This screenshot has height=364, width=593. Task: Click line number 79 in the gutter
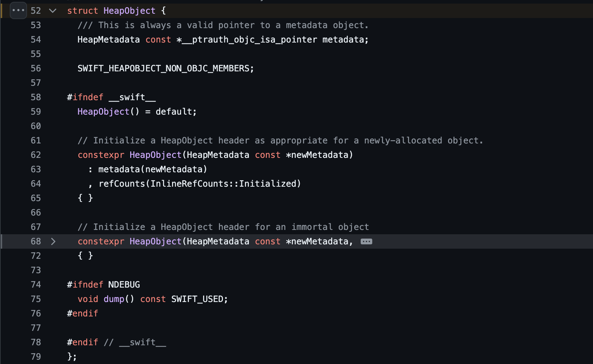36,357
